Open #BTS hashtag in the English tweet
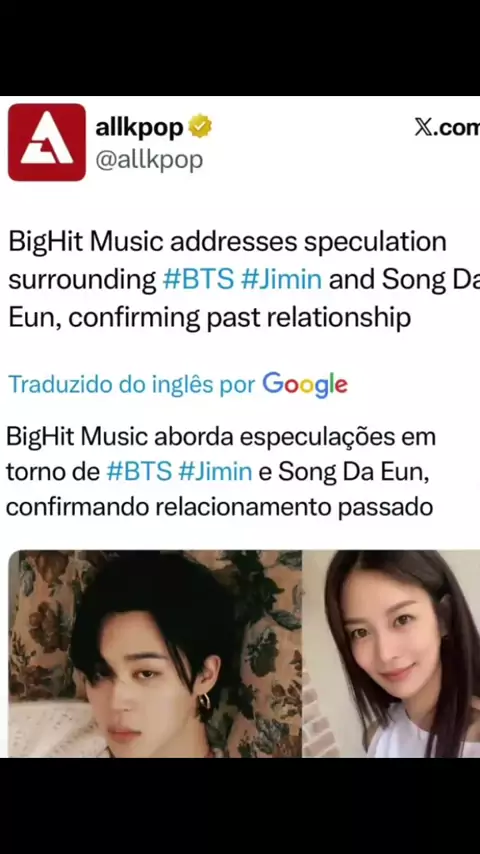The height and width of the screenshot is (854, 480). pos(198,280)
